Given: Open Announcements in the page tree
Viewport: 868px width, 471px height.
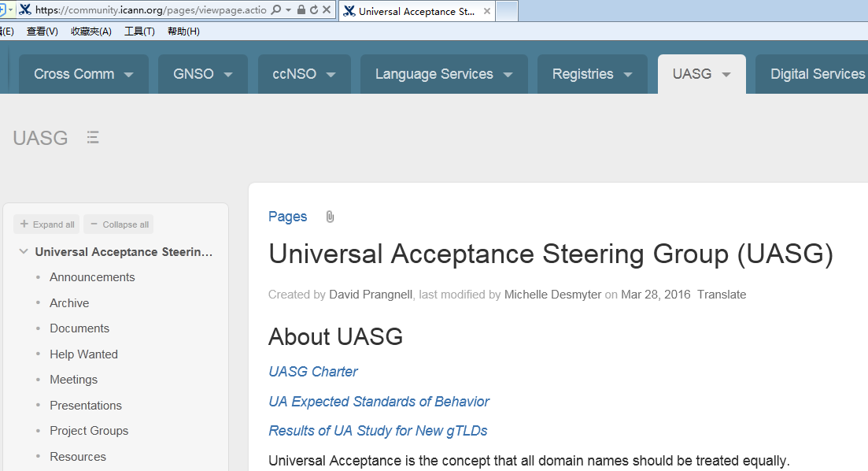Looking at the screenshot, I should point(92,277).
